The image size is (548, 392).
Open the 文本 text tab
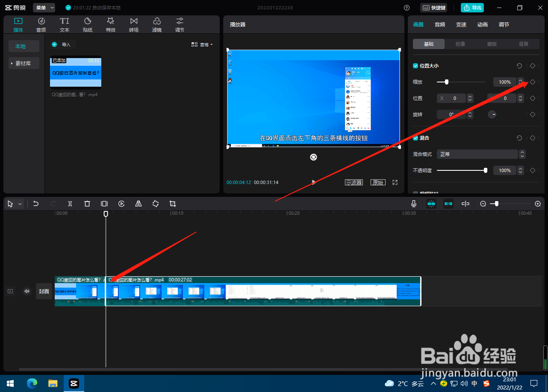pyautogui.click(x=65, y=24)
